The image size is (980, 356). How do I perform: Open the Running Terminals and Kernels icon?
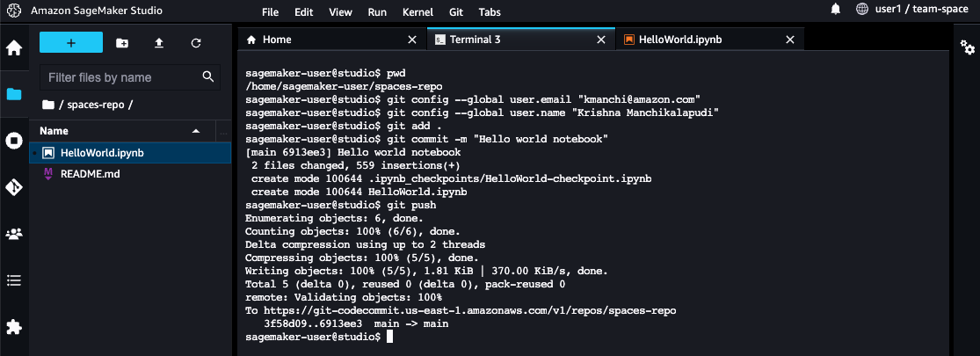point(14,142)
